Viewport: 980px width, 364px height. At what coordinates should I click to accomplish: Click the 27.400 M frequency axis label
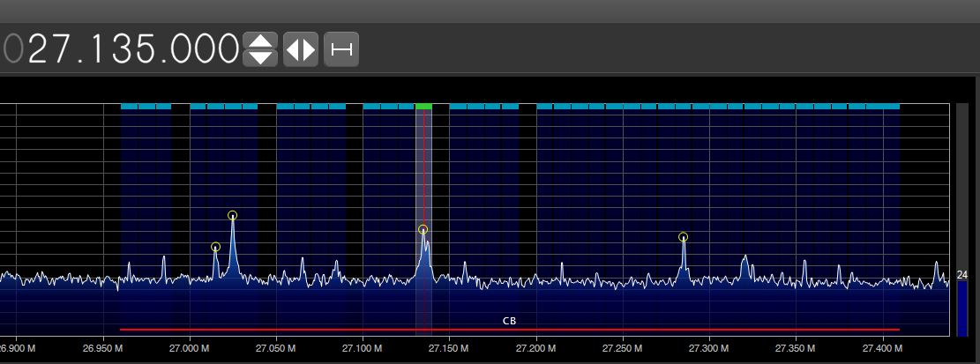click(x=882, y=346)
